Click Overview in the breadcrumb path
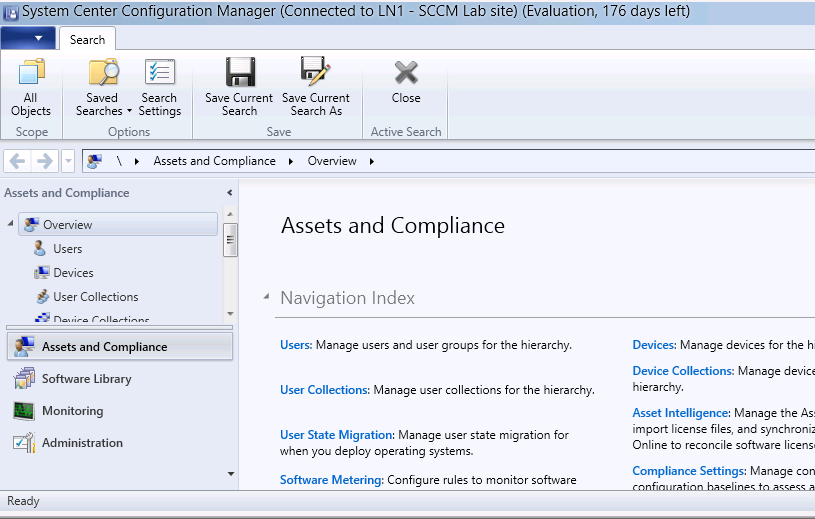This screenshot has width=815, height=519. [332, 161]
